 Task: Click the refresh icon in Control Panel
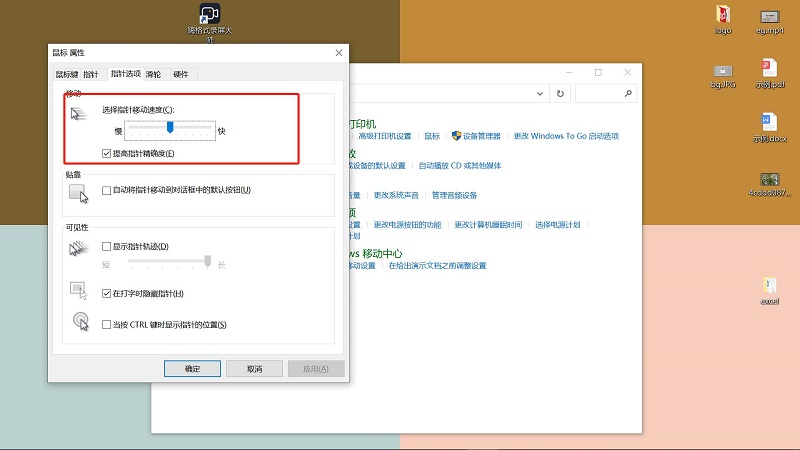coord(560,93)
